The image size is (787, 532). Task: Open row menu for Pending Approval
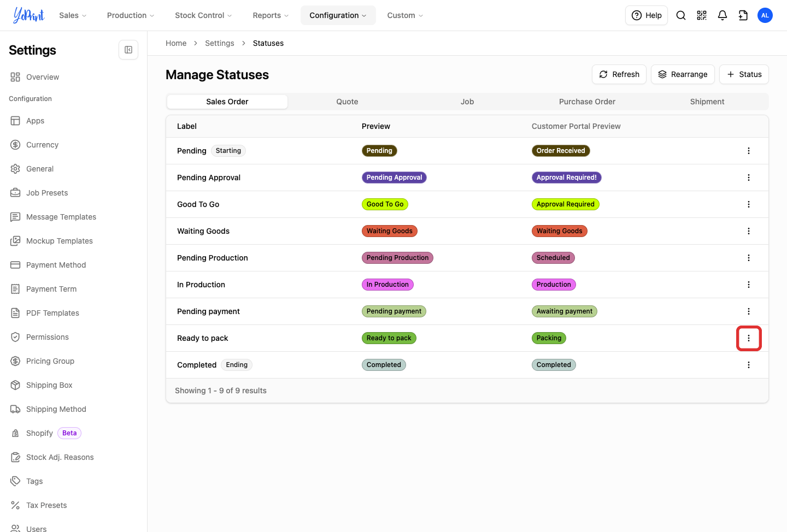pyautogui.click(x=749, y=178)
